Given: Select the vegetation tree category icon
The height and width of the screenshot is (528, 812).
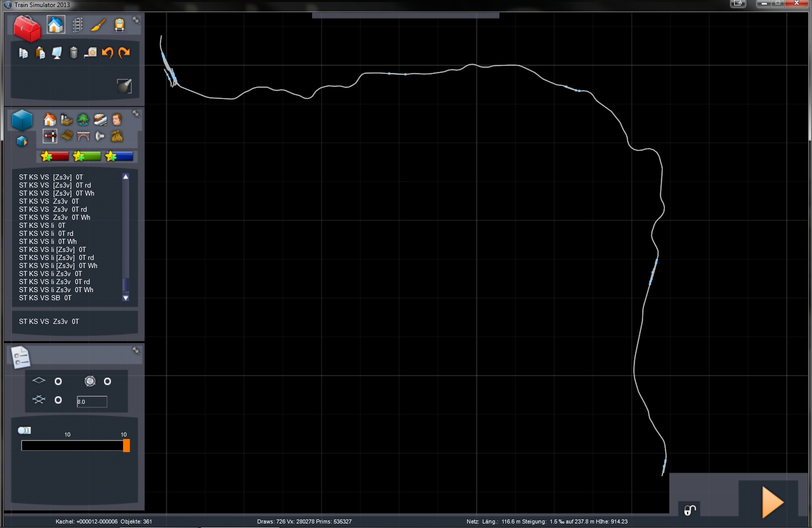Looking at the screenshot, I should (83, 120).
